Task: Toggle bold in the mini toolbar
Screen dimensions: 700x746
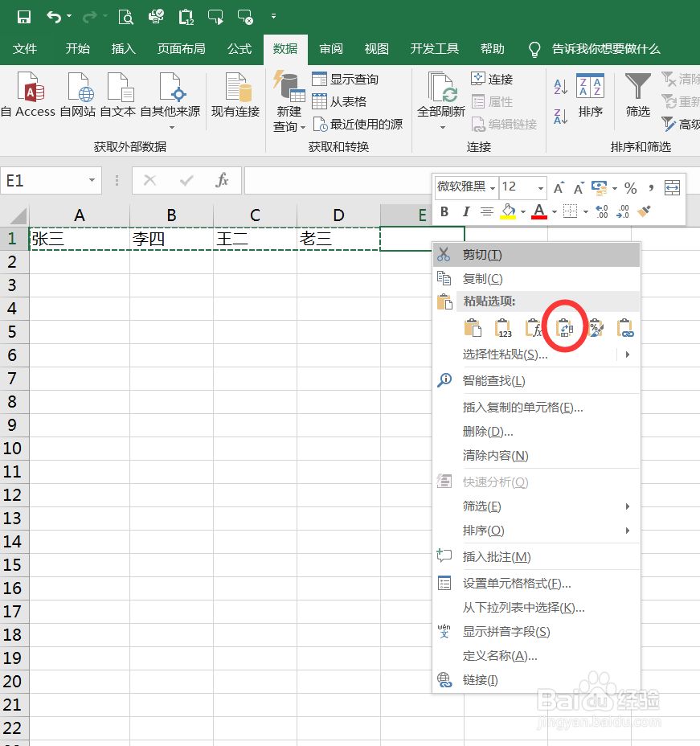Action: 443,211
